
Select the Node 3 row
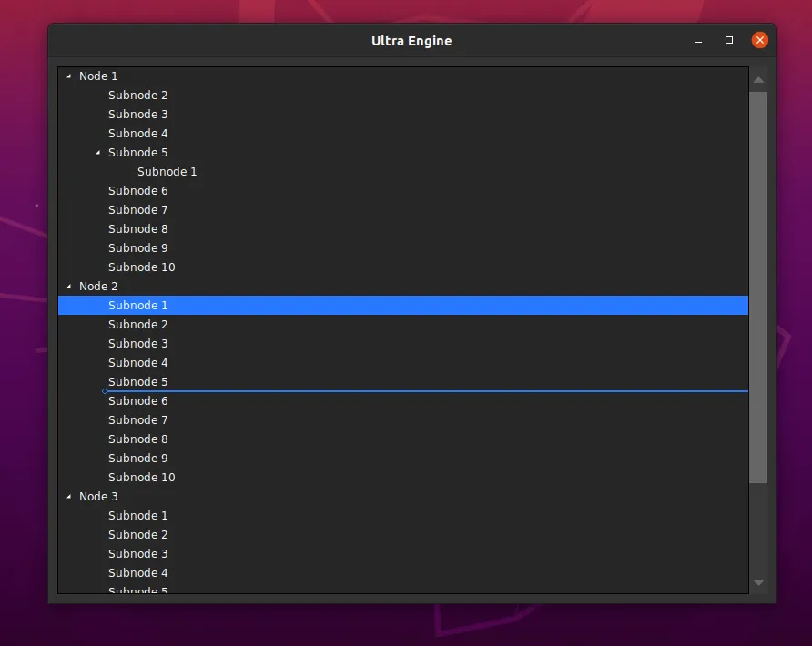403,497
